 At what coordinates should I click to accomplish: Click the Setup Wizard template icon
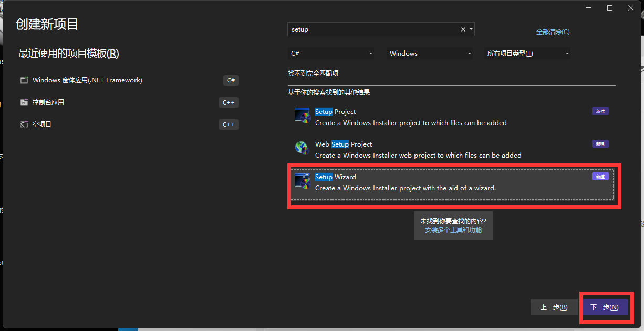coord(302,181)
